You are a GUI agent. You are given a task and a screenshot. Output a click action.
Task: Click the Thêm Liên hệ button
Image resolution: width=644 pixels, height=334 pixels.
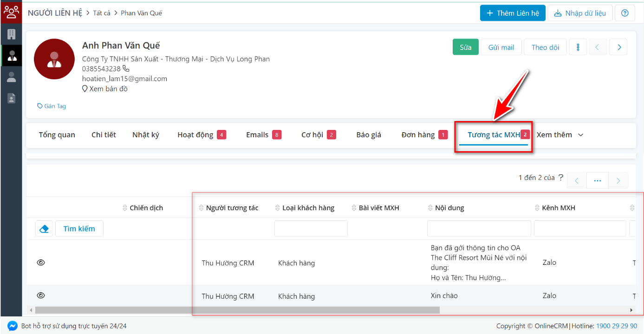513,13
